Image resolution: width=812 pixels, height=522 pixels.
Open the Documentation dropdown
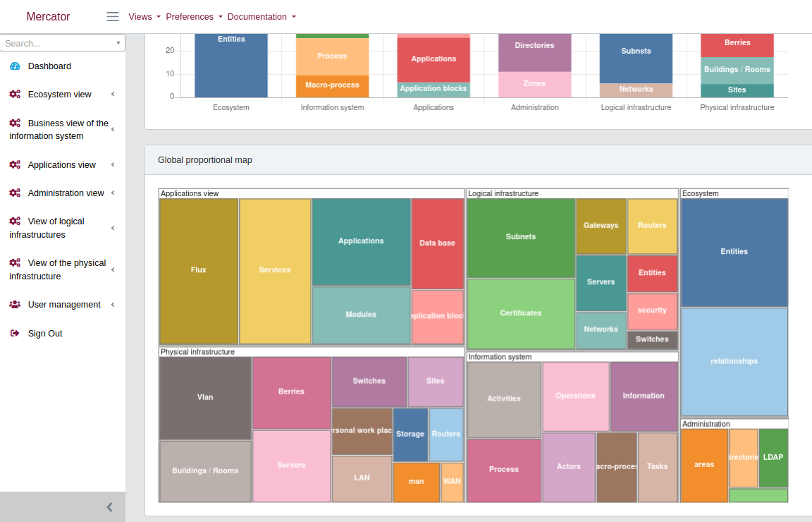coord(258,16)
